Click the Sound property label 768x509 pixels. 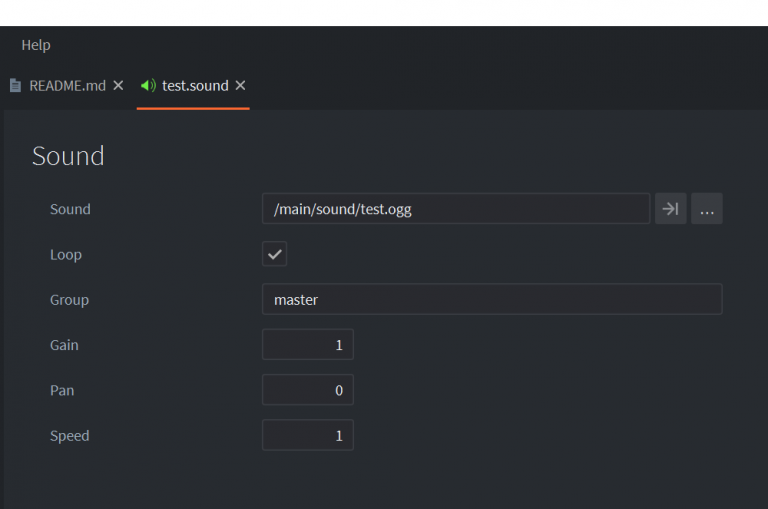(x=70, y=209)
